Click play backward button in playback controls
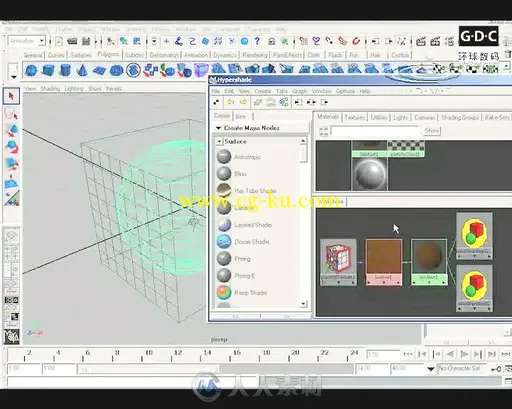 (x=450, y=354)
